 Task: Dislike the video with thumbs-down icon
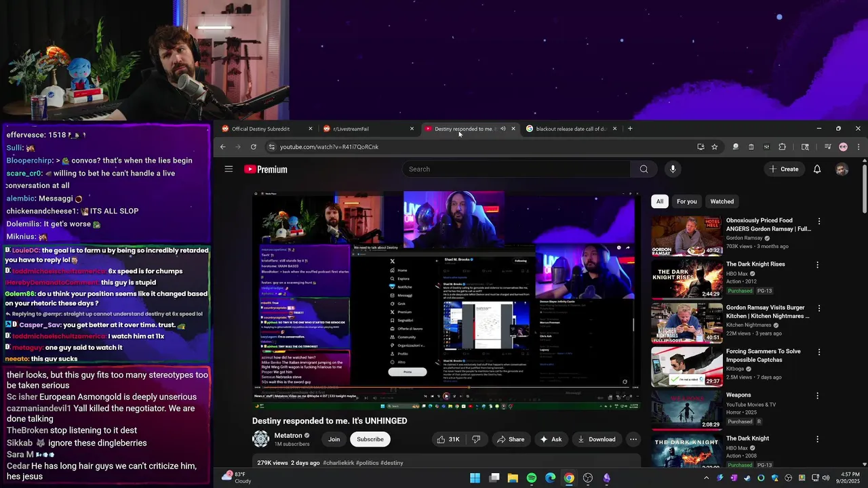(476, 439)
